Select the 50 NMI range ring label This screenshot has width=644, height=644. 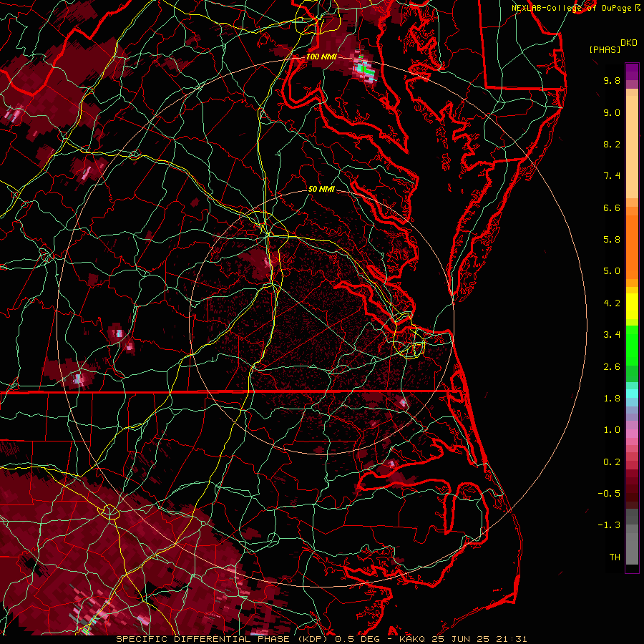coord(321,189)
